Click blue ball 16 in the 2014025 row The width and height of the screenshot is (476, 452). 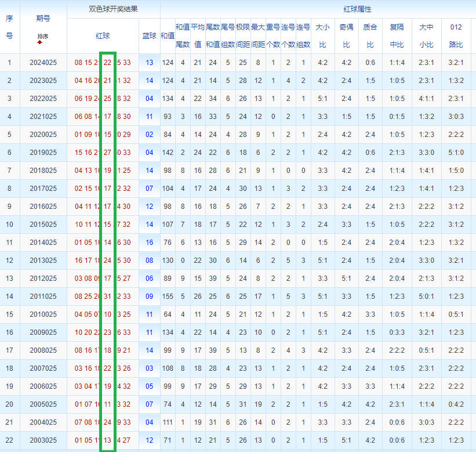pyautogui.click(x=150, y=243)
